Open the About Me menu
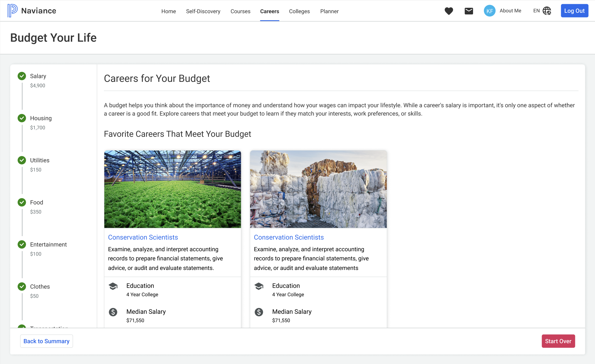Image resolution: width=595 pixels, height=364 pixels. [x=510, y=11]
